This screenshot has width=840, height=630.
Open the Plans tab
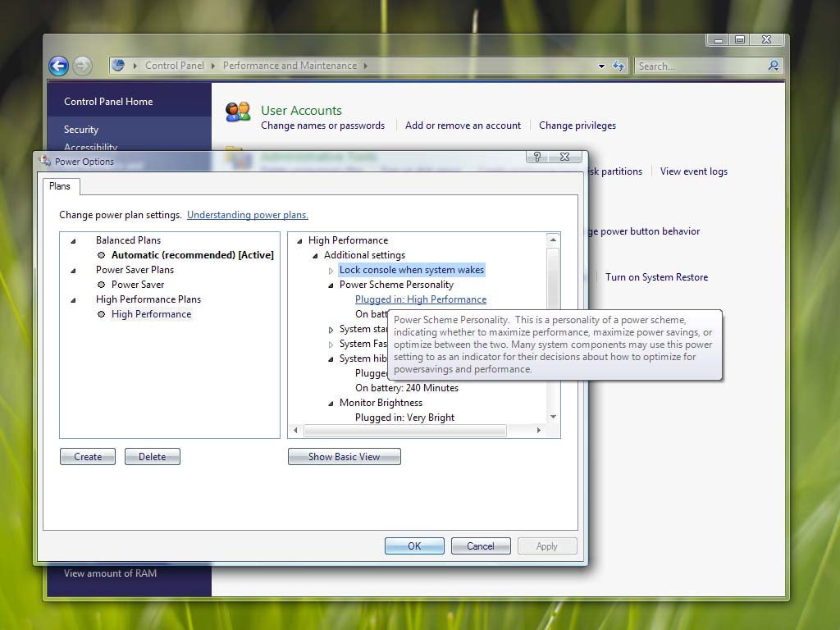[x=59, y=186]
